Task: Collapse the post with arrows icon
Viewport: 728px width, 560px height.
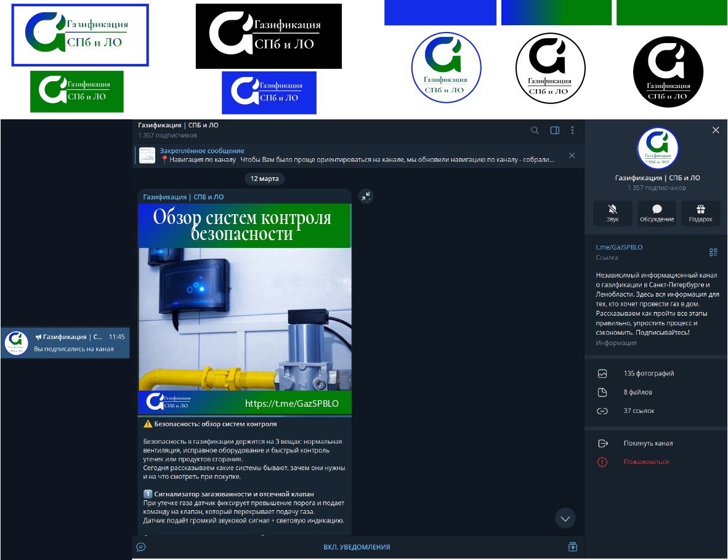Action: coord(366,197)
